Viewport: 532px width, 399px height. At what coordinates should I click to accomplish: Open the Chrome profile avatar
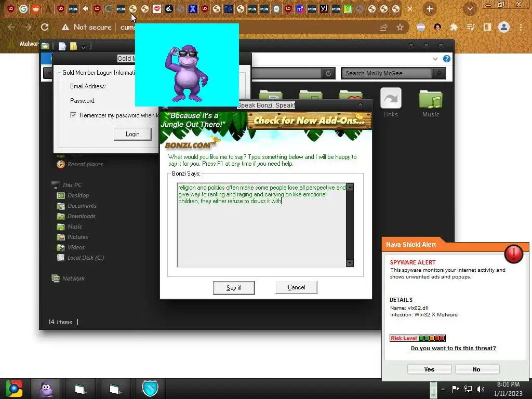(x=504, y=27)
